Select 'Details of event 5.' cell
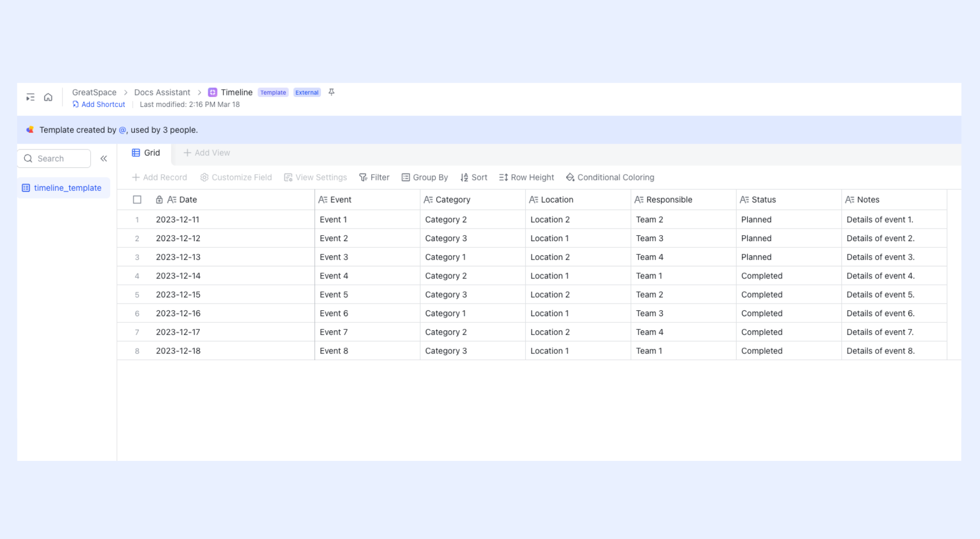 pyautogui.click(x=895, y=295)
